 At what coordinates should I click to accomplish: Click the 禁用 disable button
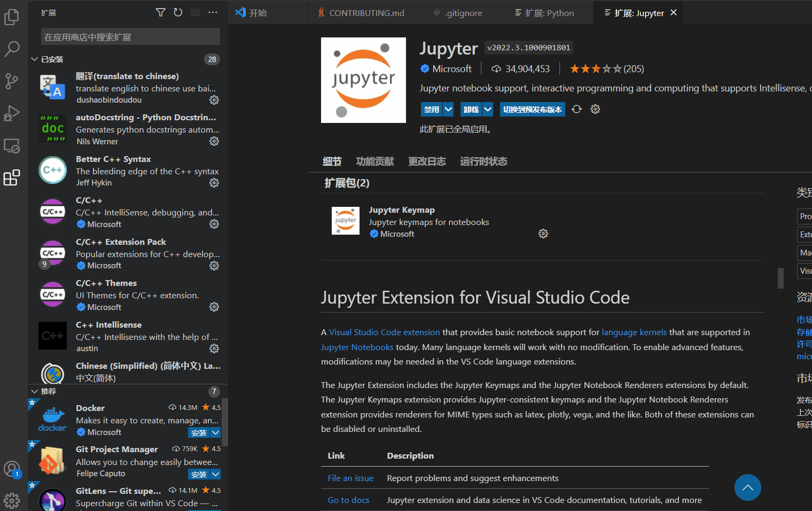click(x=432, y=110)
